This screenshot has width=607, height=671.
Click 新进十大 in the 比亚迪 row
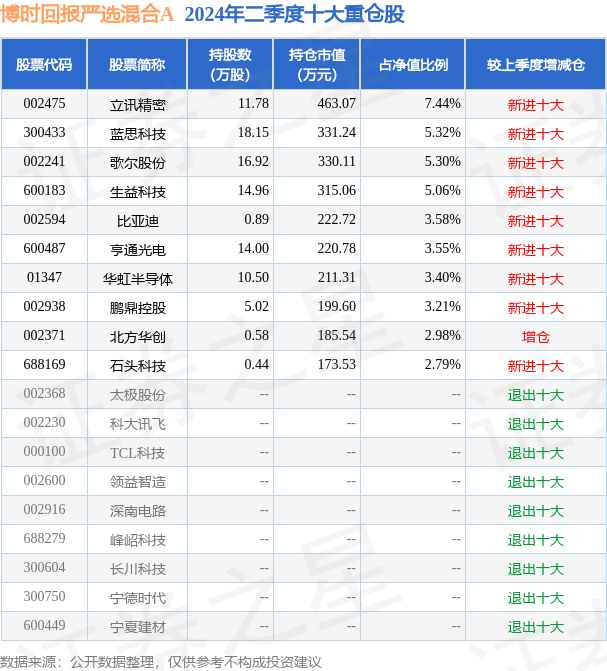click(x=536, y=221)
